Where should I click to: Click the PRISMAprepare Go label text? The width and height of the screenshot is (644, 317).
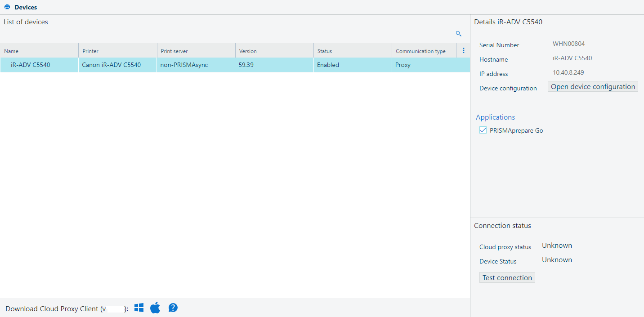coord(516,130)
